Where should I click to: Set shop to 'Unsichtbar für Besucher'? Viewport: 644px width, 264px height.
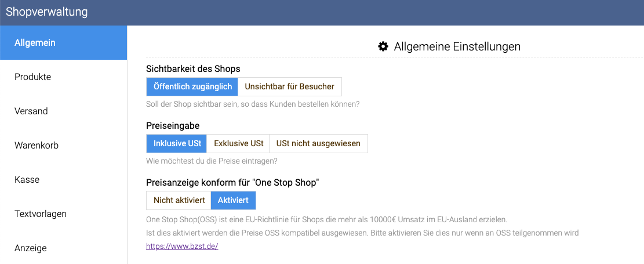[x=290, y=87]
